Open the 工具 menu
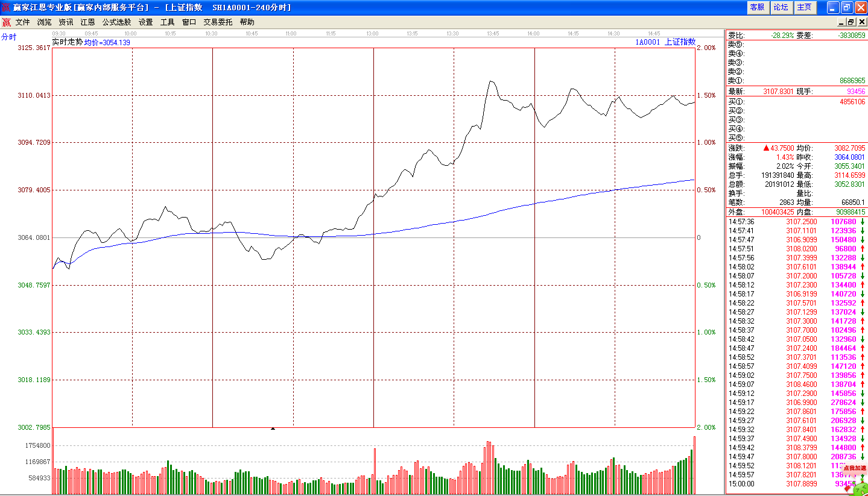 167,22
